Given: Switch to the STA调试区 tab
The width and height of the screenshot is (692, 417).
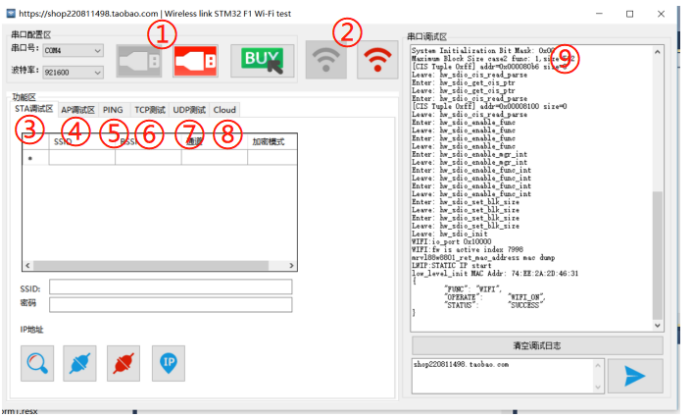Looking at the screenshot, I should (34, 109).
